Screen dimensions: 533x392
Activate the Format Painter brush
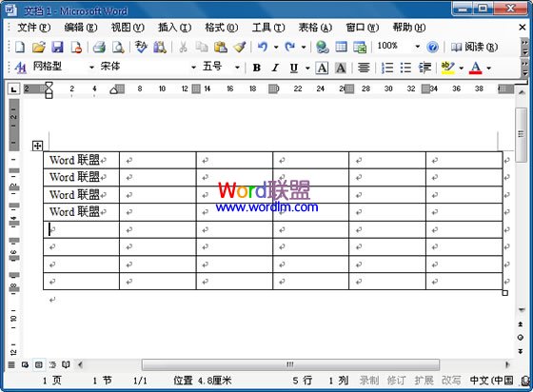click(x=240, y=47)
